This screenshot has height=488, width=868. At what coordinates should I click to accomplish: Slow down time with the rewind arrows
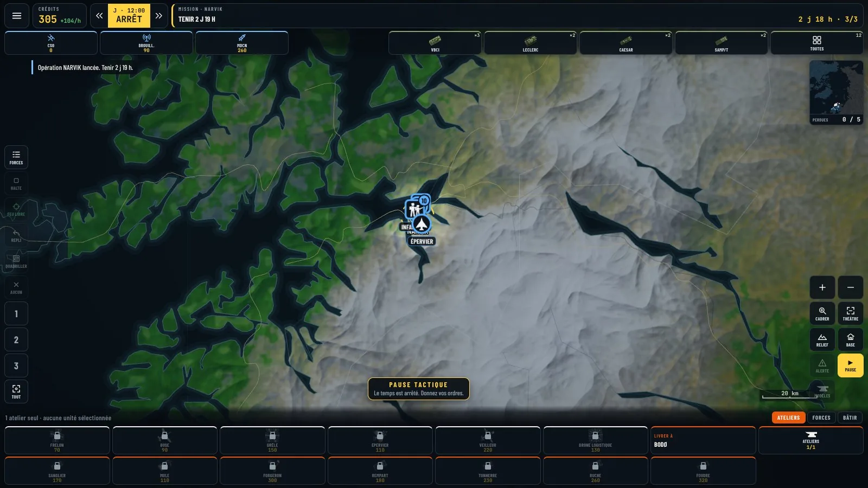(99, 16)
